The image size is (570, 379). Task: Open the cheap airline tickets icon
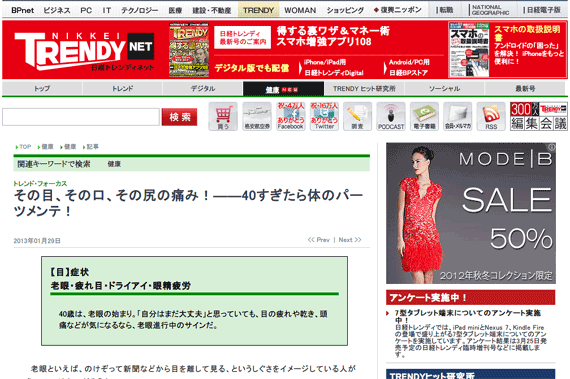coord(257,116)
